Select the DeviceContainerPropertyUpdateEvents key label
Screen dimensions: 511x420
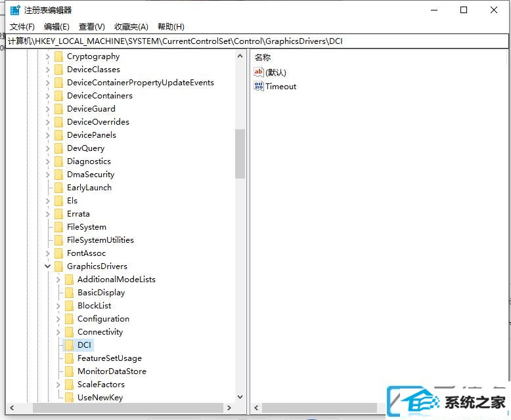click(x=141, y=83)
